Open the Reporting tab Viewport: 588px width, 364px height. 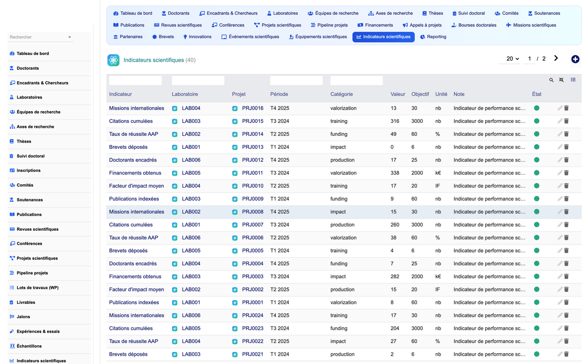point(433,37)
